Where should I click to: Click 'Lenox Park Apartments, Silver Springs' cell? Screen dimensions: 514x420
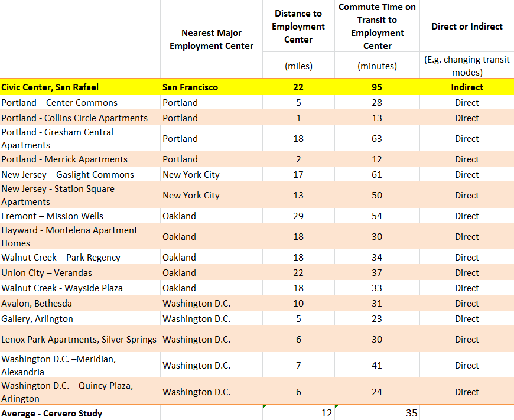click(79, 339)
